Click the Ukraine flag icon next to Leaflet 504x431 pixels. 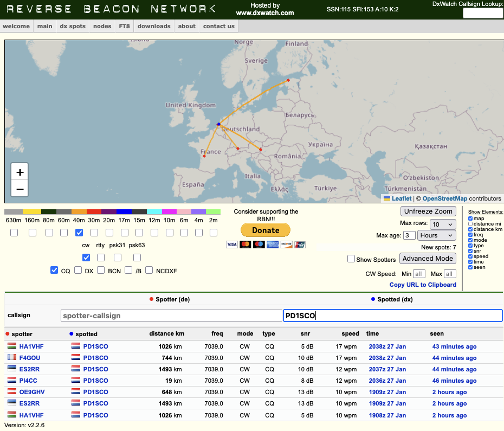[387, 198]
